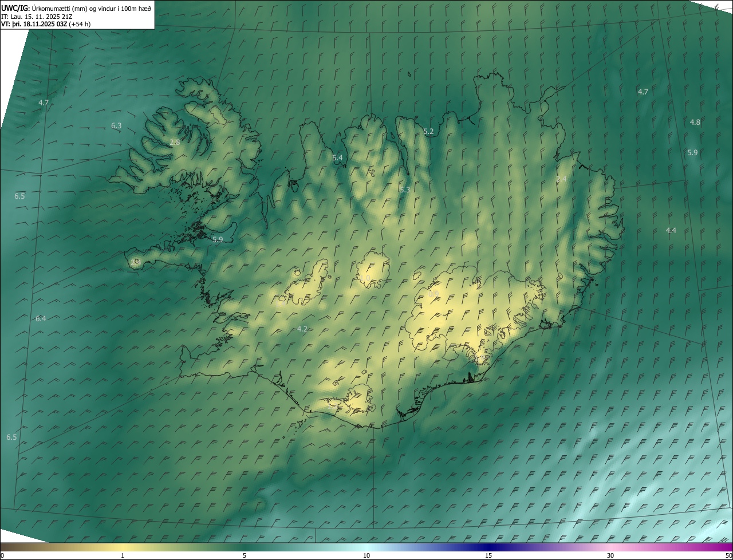Click the 1 tick label on the color scale
This screenshot has height=560, width=733.
click(x=123, y=555)
